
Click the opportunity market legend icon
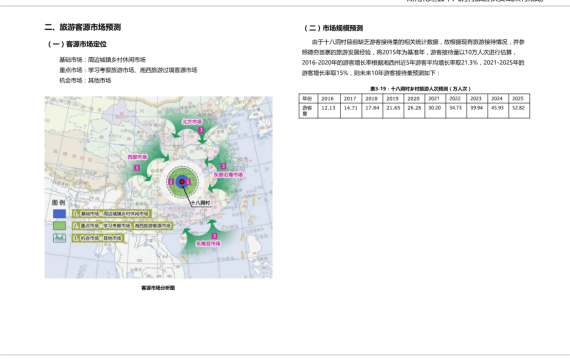59,238
